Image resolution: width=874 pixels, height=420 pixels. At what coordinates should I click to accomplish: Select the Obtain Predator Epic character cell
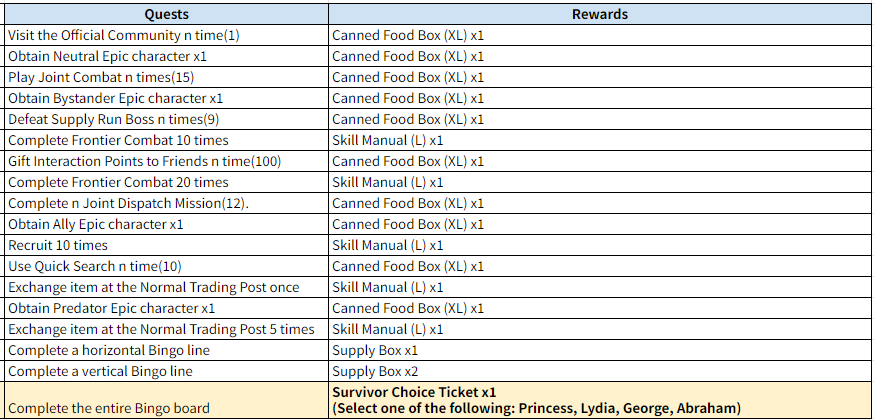[112, 308]
